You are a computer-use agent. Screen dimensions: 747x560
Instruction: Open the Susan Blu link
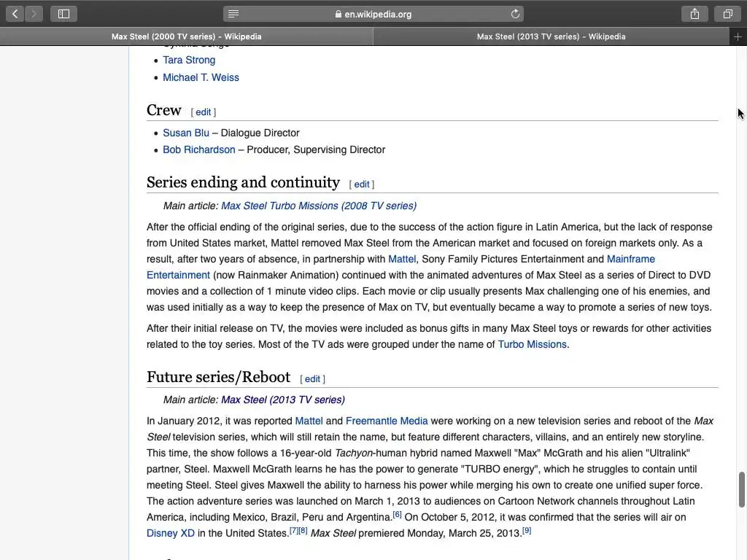pyautogui.click(x=186, y=133)
